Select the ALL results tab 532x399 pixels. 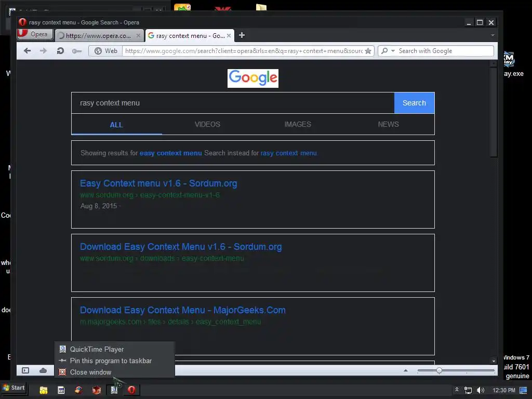coord(116,125)
